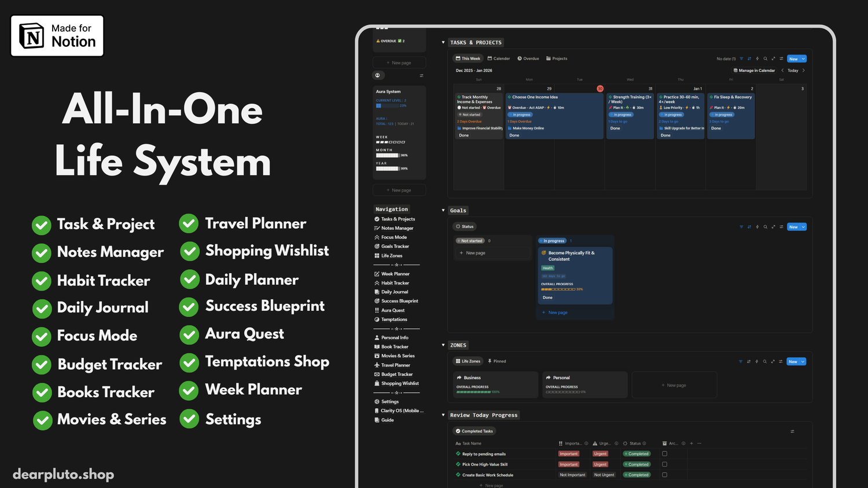Open the Shopping Wishlist page
The height and width of the screenshot is (488, 868).
pos(396,383)
